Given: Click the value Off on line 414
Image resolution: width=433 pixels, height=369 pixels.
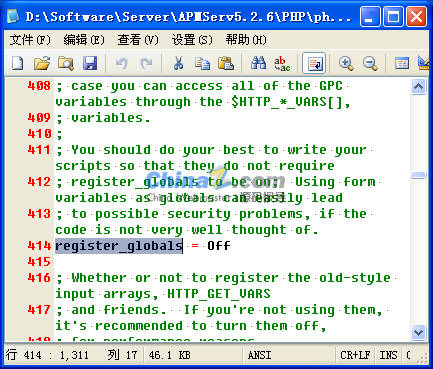Looking at the screenshot, I should point(219,246).
